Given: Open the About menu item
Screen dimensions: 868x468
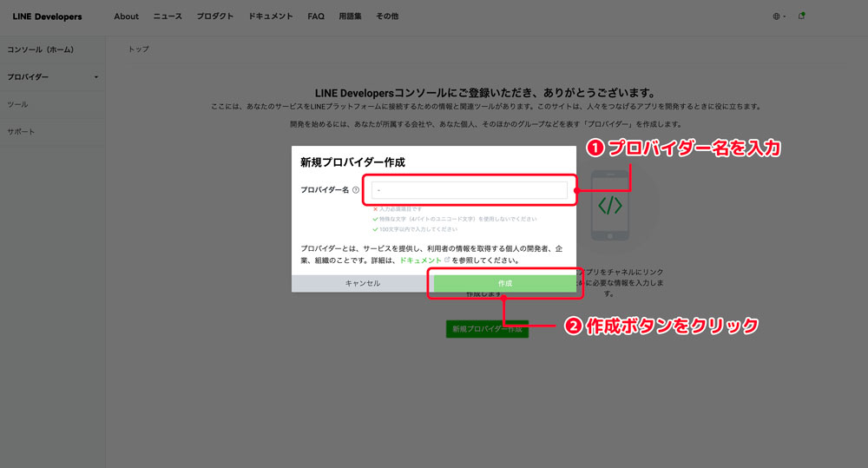Looking at the screenshot, I should [x=126, y=16].
